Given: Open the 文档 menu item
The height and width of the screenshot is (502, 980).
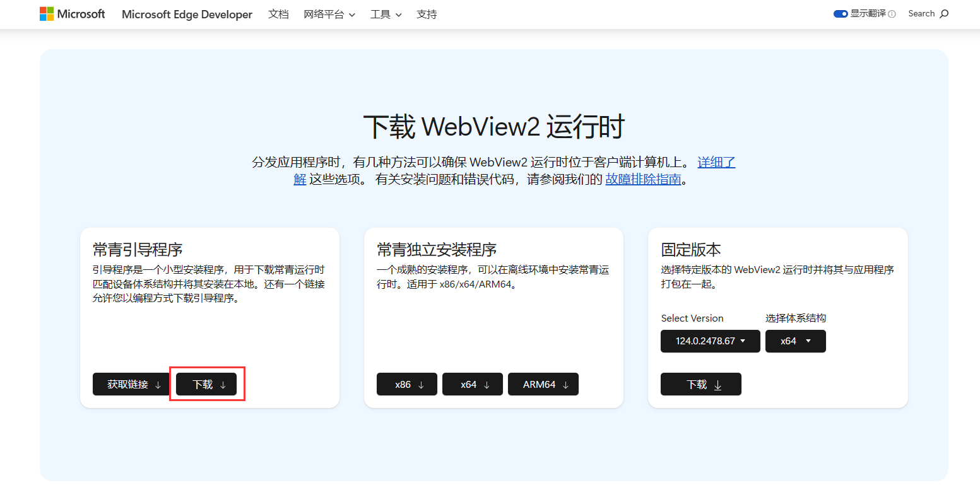Looking at the screenshot, I should [278, 15].
